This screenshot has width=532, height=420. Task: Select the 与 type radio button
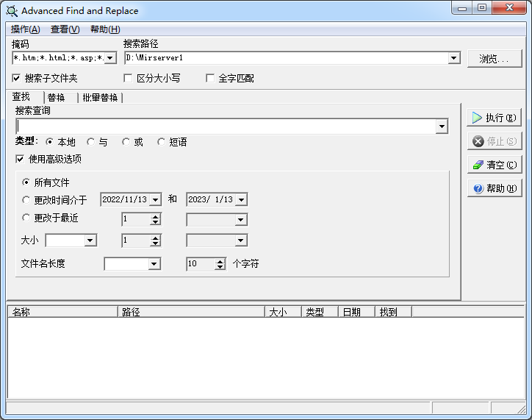pyautogui.click(x=90, y=141)
